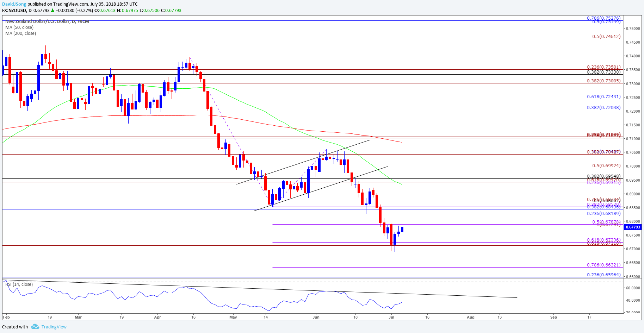The width and height of the screenshot is (644, 333).
Task: Select the MA (50, close) indicator label
Action: [19, 27]
